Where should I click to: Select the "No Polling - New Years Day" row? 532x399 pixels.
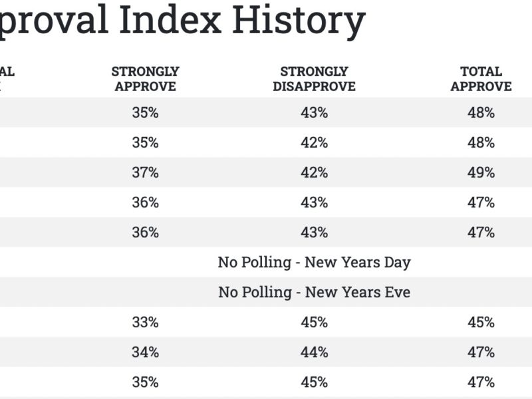(x=314, y=262)
